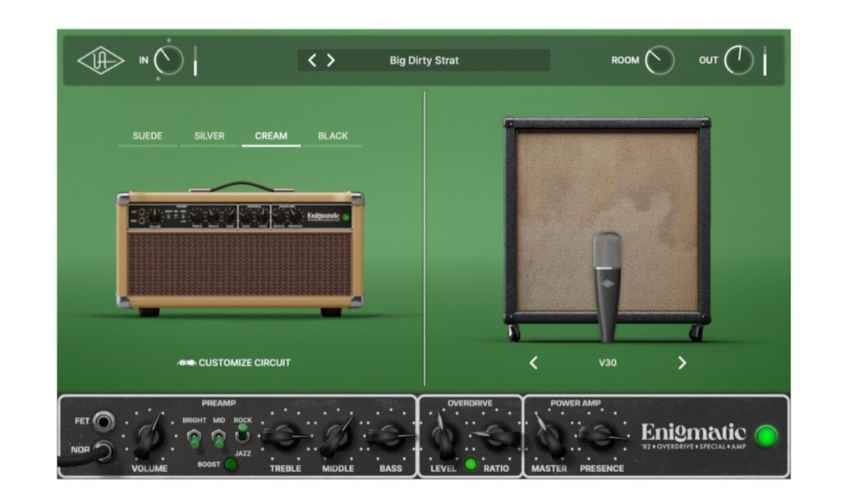Toggle the overdrive on/off green LED
The height and width of the screenshot is (504, 841).
tap(471, 465)
